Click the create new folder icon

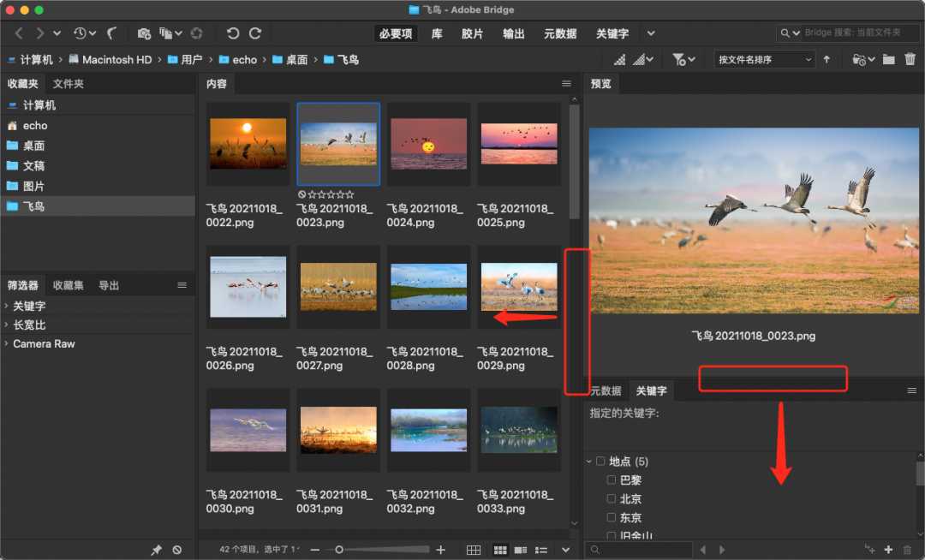(889, 59)
